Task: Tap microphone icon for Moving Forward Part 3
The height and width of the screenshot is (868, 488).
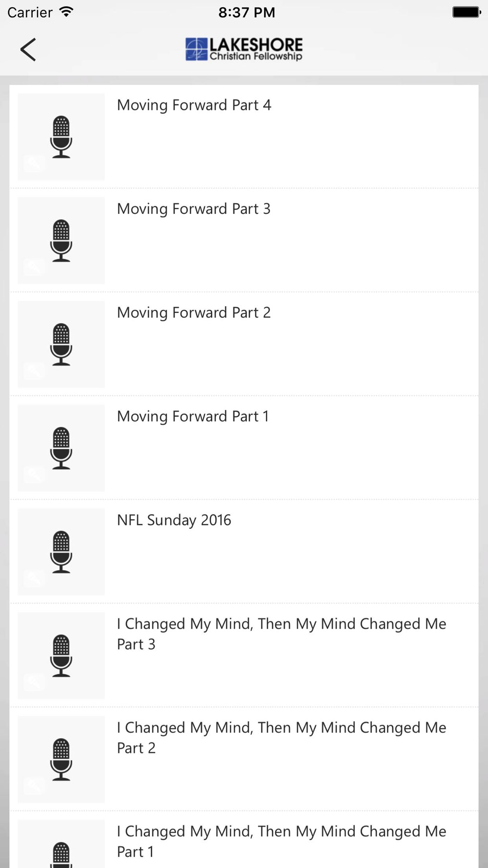Action: (61, 241)
